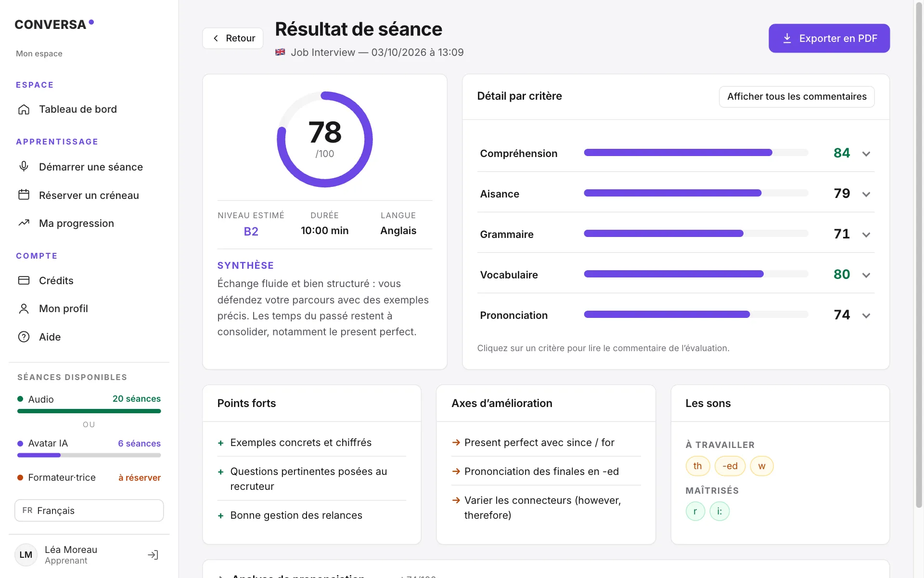The height and width of the screenshot is (578, 924).
Task: Click the Audio sessions green bar
Action: pos(89,411)
